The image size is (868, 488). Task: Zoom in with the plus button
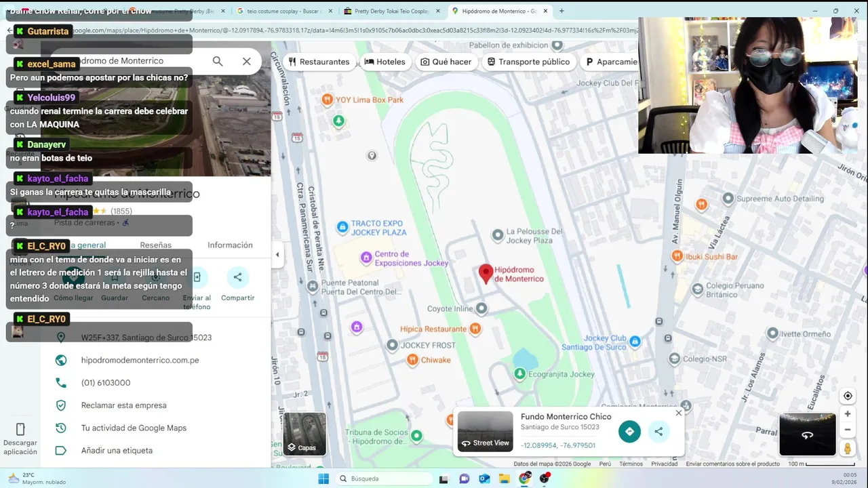coord(848,413)
